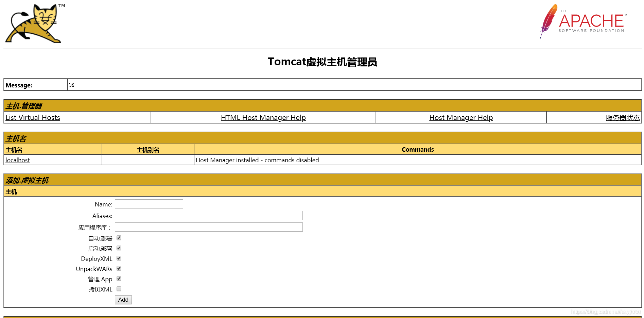Image resolution: width=644 pixels, height=318 pixels.
Task: Click the Message: label cell
Action: [x=35, y=85]
